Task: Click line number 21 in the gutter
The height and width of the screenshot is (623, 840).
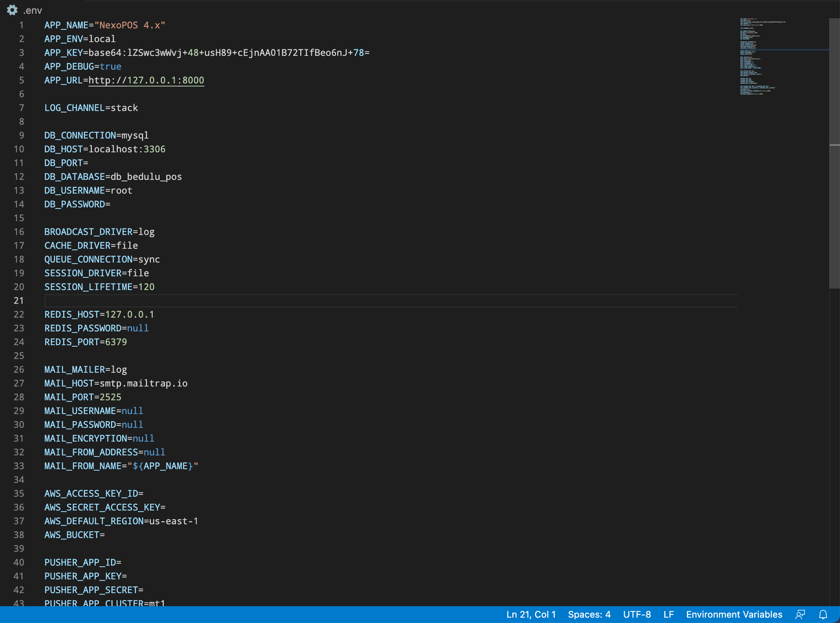Action: (19, 301)
